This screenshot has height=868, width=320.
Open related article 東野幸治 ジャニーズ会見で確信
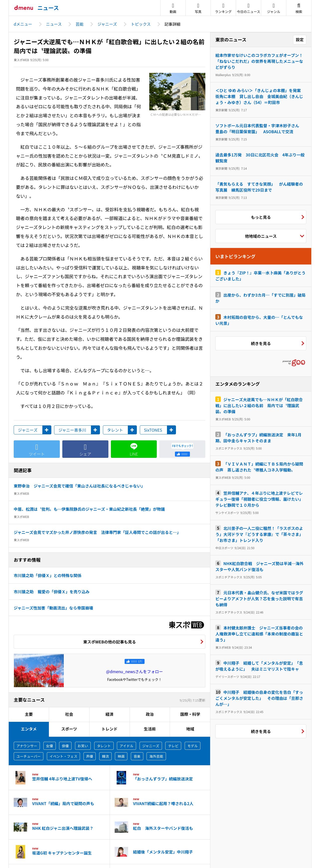(79, 486)
